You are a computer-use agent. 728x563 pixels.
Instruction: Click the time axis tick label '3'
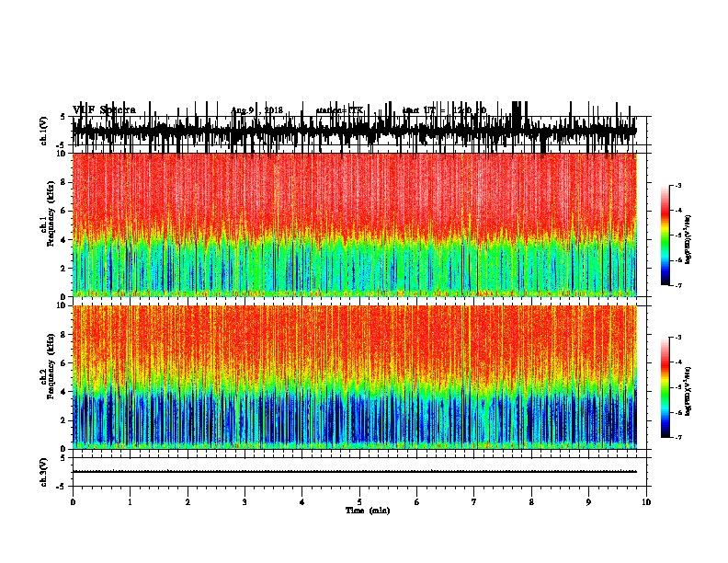245,502
